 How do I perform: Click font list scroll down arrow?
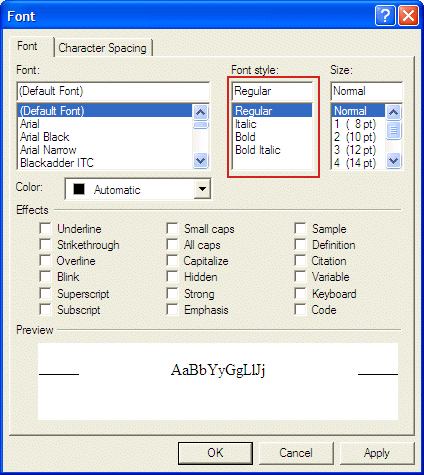[200, 161]
